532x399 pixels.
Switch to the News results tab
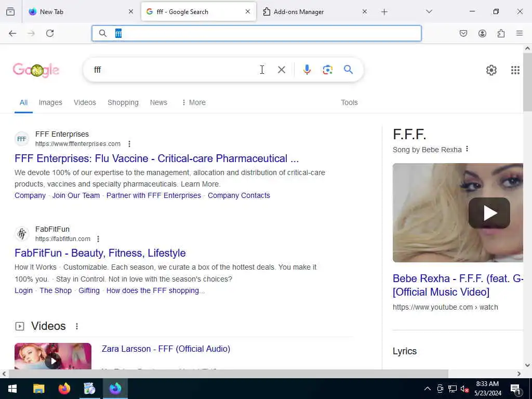click(158, 102)
